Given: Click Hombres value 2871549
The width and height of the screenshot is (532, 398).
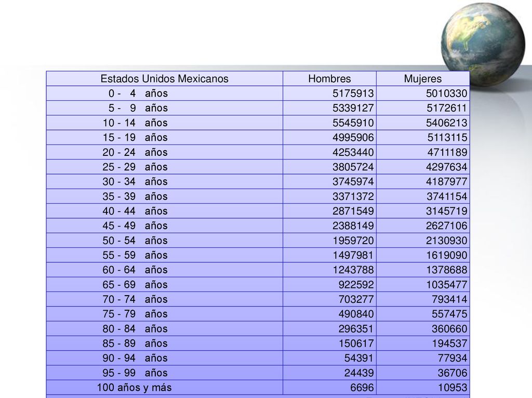Looking at the screenshot, I should tap(353, 211).
